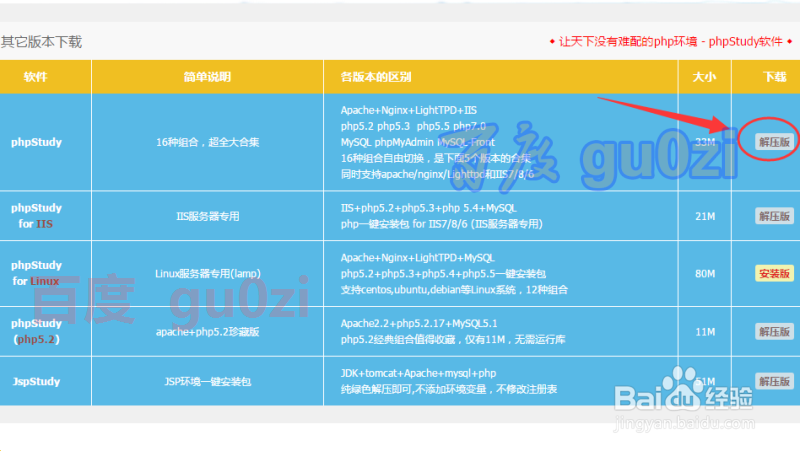Click the 简单说明 column header
Viewport: 800px width, 451px height.
point(207,77)
